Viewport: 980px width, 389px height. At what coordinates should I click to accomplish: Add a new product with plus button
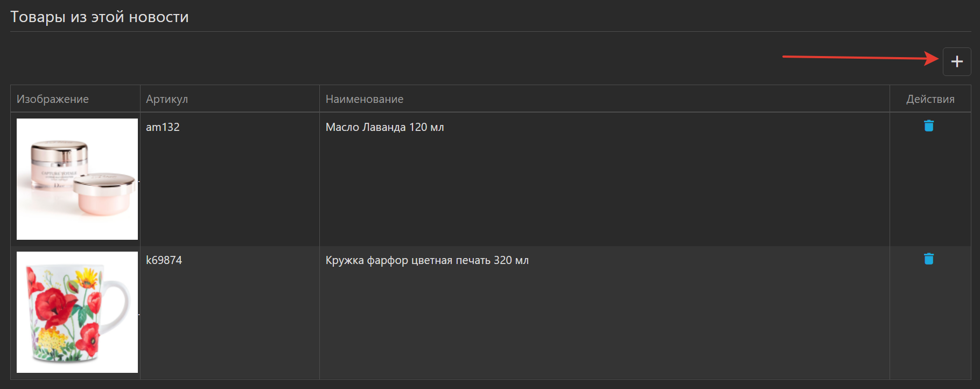[957, 61]
